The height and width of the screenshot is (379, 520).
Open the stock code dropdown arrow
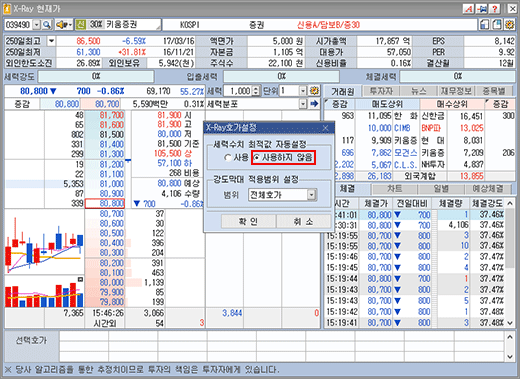(x=36, y=24)
